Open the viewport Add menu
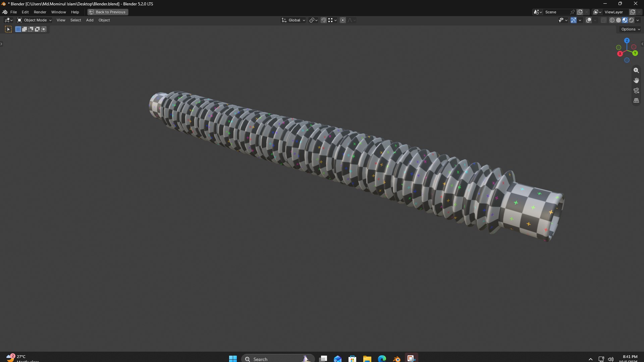 [x=90, y=20]
